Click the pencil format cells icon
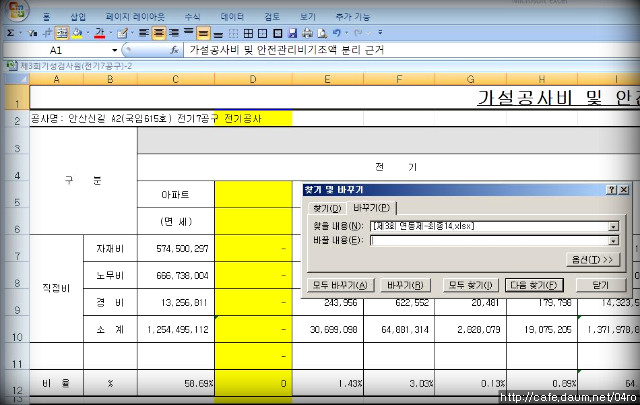Viewport: 640px width, 405px height. [122, 33]
